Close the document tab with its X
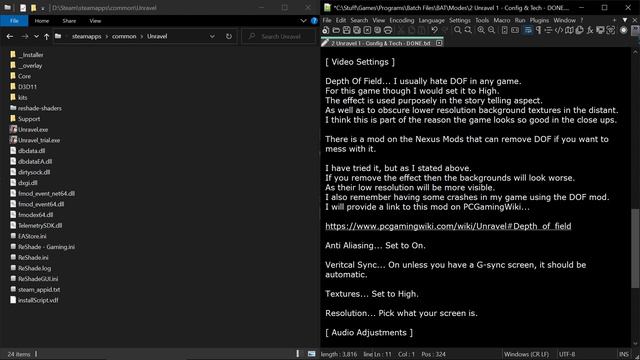The height and width of the screenshot is (360, 640). 439,43
